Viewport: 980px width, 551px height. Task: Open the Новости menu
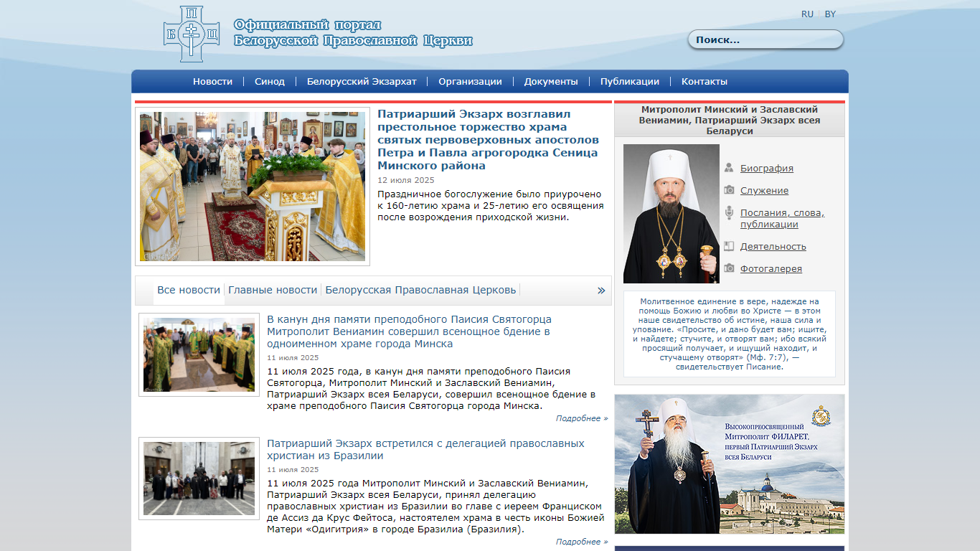coord(212,81)
